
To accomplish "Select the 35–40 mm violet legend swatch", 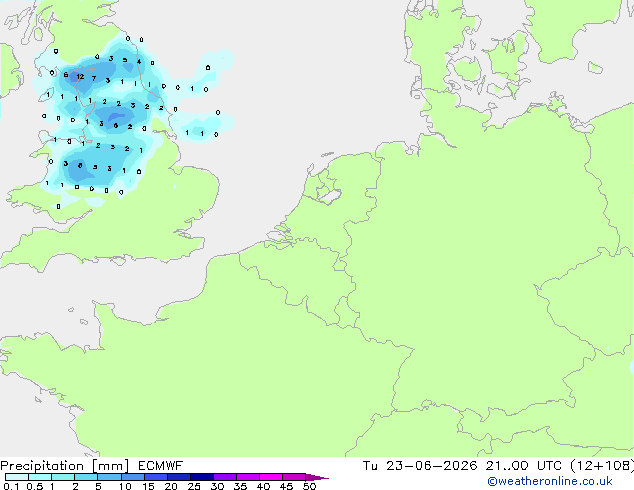I will 248,477.
